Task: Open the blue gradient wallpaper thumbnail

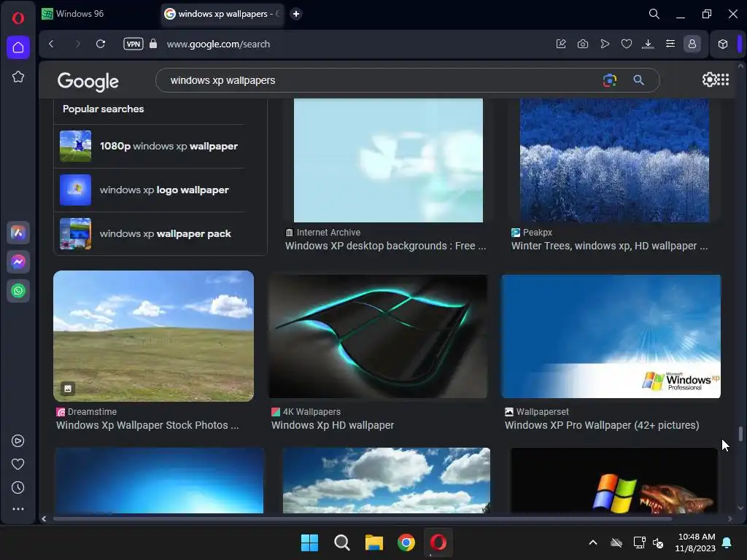Action: (158, 481)
